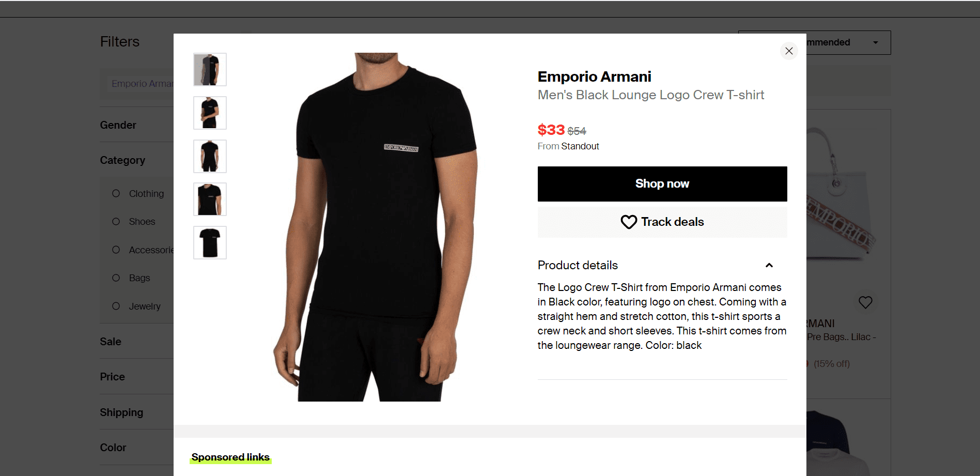Click the heart icon in Track deals
Image resolution: width=980 pixels, height=476 pixels.
click(x=629, y=222)
